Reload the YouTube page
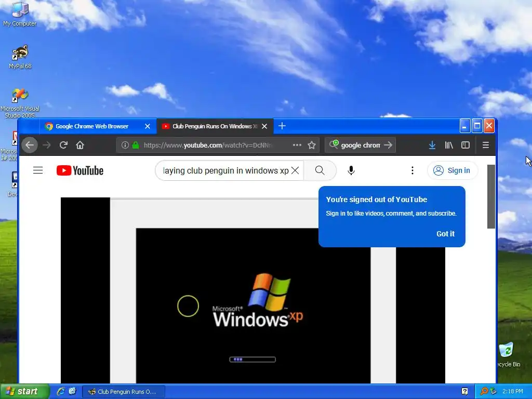 tap(63, 145)
